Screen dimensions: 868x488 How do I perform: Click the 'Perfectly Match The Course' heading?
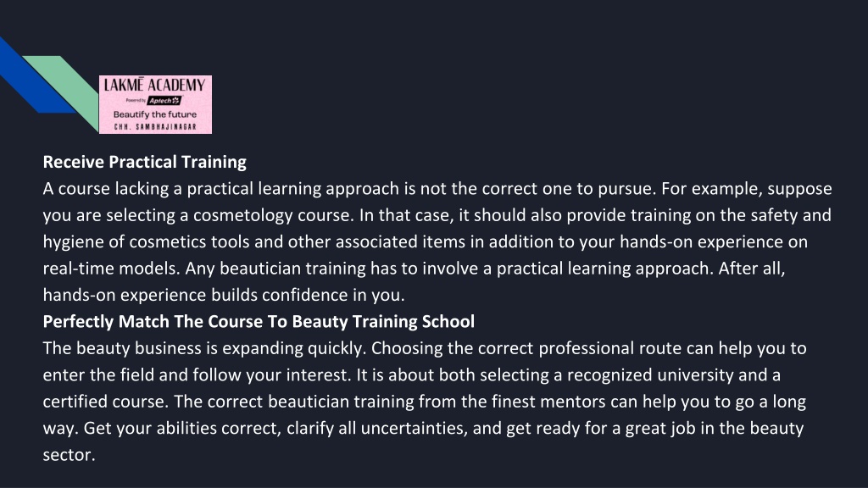[x=259, y=321]
